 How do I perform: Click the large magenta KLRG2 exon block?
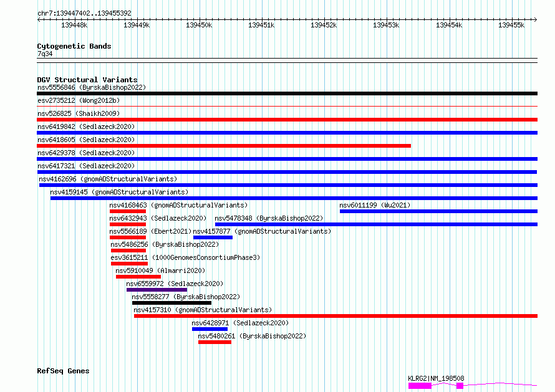pyautogui.click(x=420, y=386)
